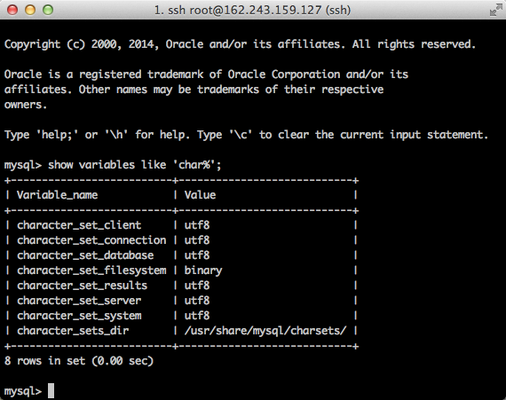Click the character_set_database variable name
This screenshot has height=400, width=506.
pyautogui.click(x=85, y=255)
